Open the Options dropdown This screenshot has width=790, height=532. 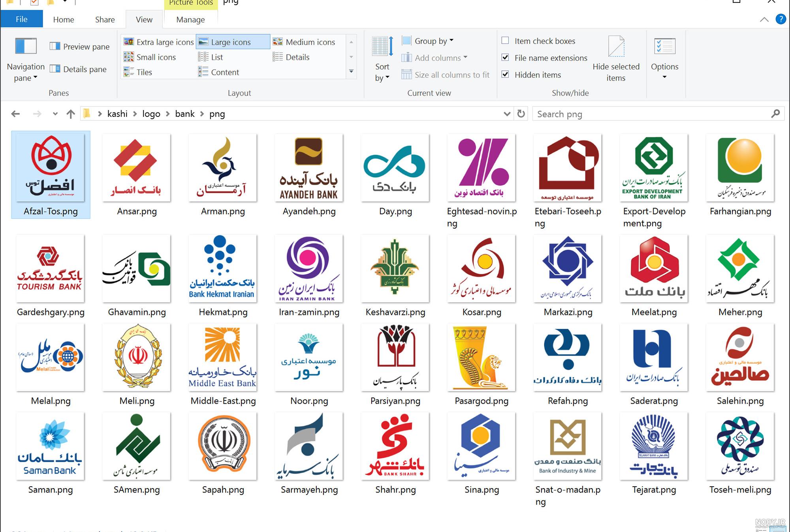(664, 59)
